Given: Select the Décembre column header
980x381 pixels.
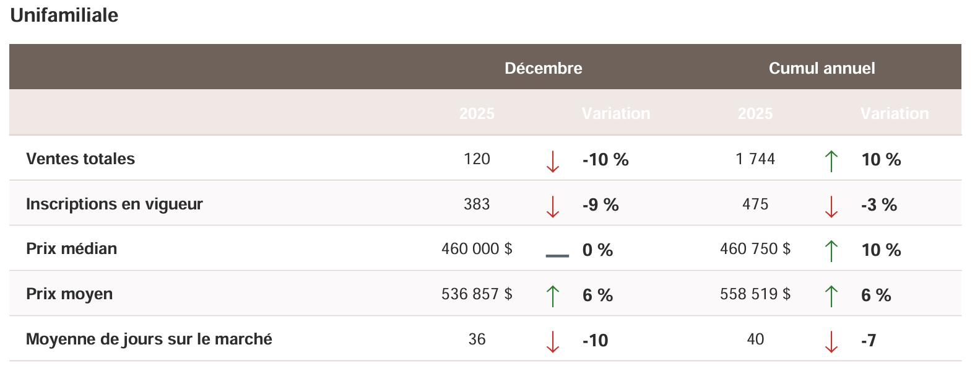Looking at the screenshot, I should 544,68.
